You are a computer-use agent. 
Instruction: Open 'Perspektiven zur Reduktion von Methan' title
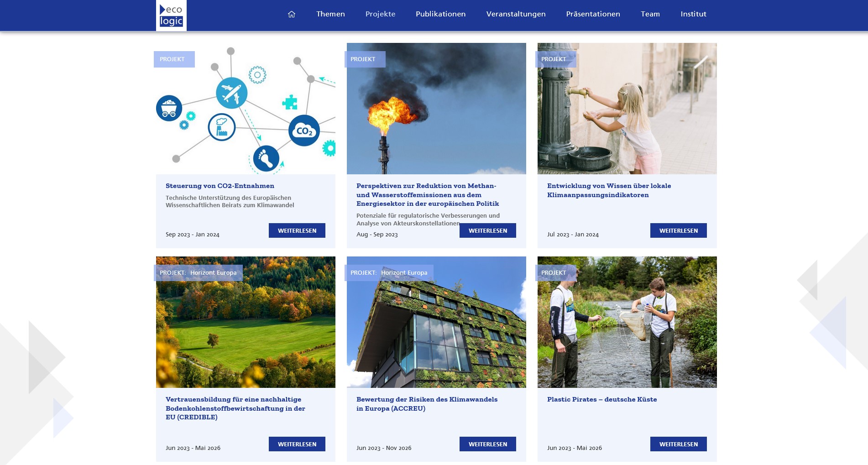428,194
